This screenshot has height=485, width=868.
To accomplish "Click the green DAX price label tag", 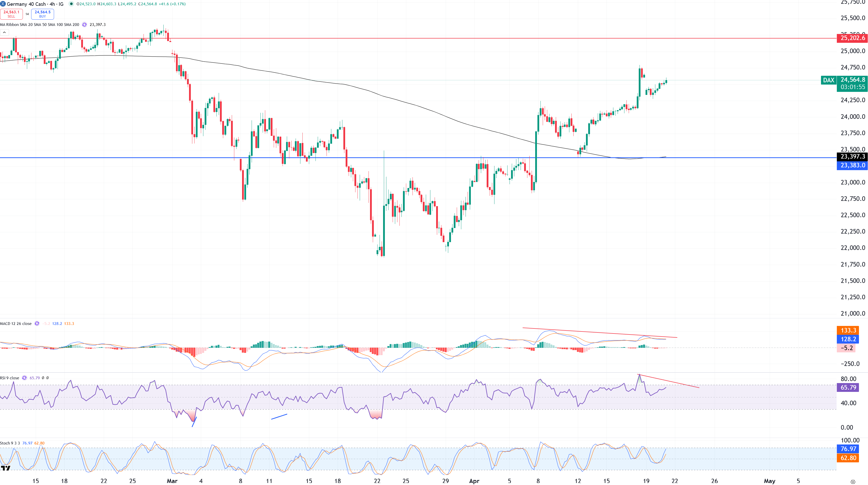I will coord(829,80).
